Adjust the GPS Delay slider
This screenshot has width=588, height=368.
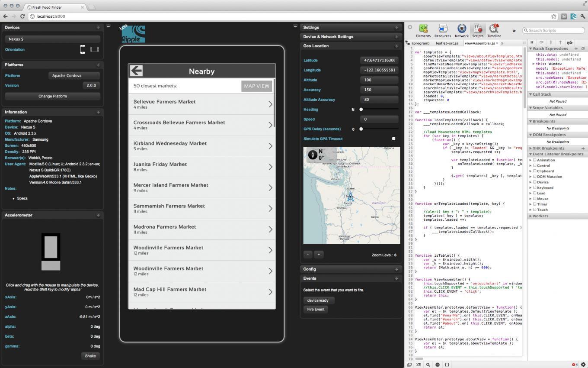(361, 129)
